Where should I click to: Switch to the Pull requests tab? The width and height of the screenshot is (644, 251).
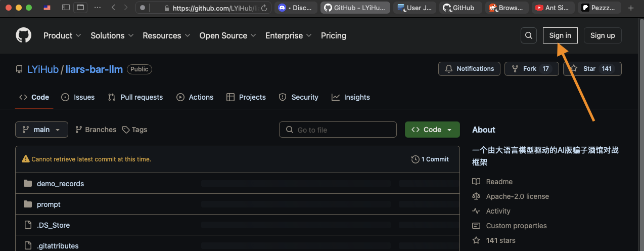135,97
